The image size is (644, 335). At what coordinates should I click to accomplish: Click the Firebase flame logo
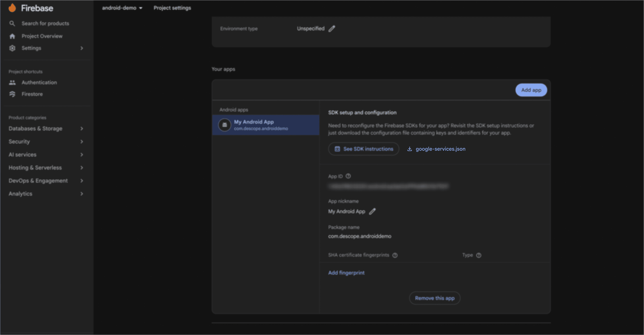pos(12,8)
